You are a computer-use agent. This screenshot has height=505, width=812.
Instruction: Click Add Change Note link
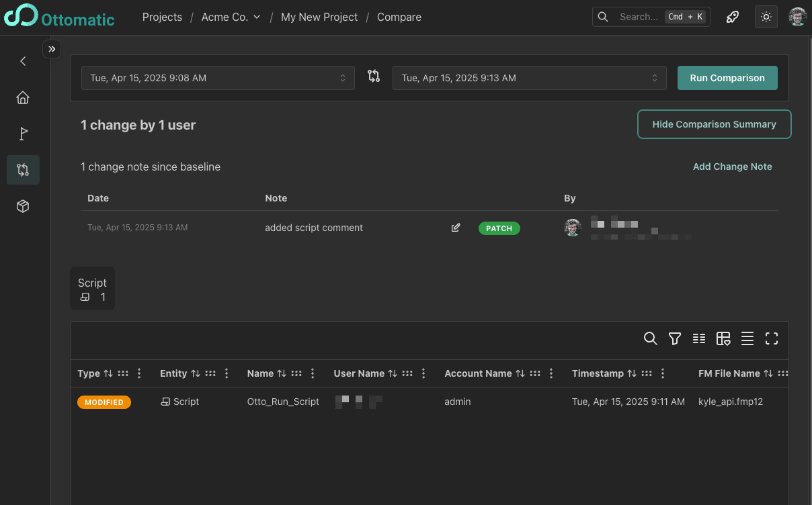coord(732,167)
